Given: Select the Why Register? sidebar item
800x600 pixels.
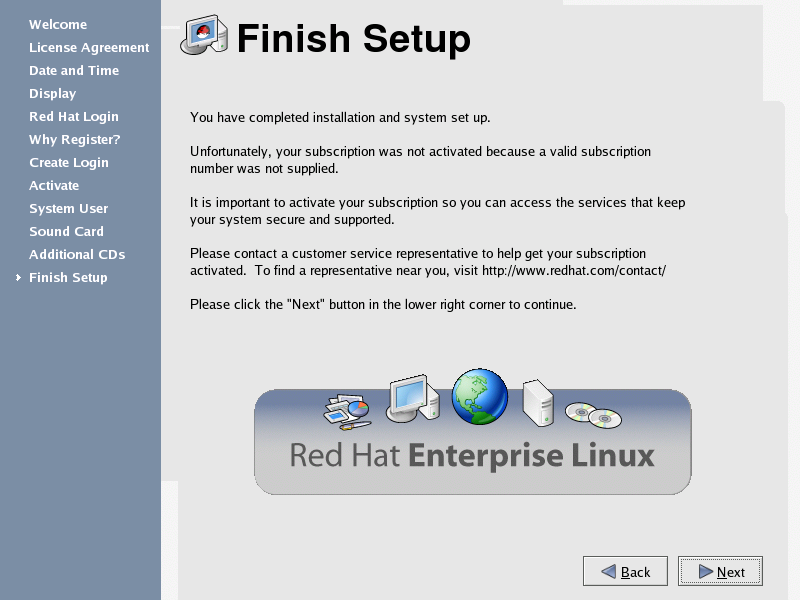Looking at the screenshot, I should [x=75, y=140].
